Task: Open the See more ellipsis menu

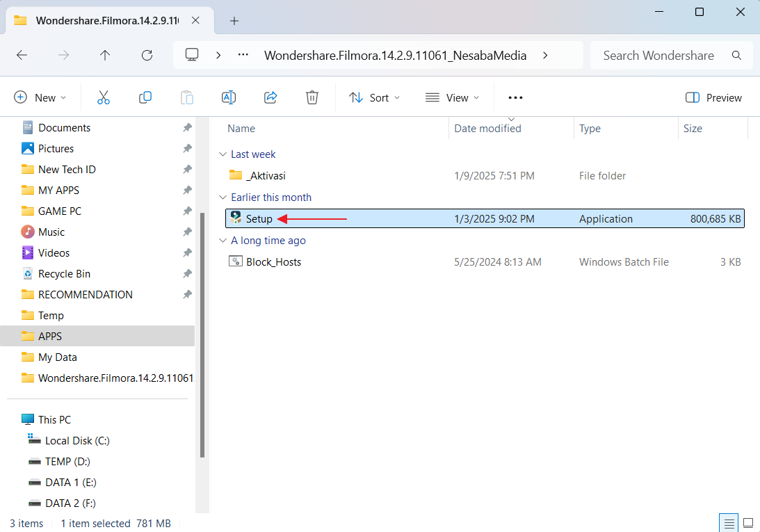Action: [515, 98]
